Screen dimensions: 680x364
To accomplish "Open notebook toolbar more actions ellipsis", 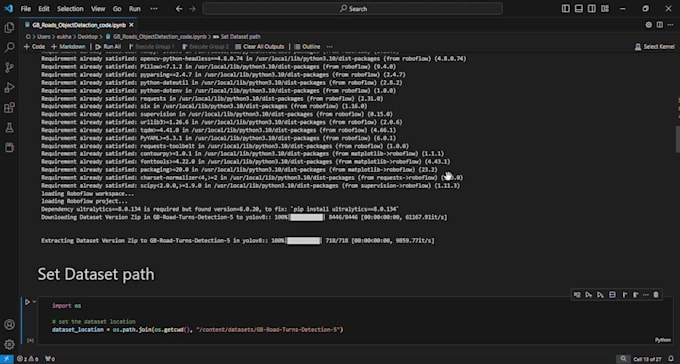I will click(x=330, y=46).
